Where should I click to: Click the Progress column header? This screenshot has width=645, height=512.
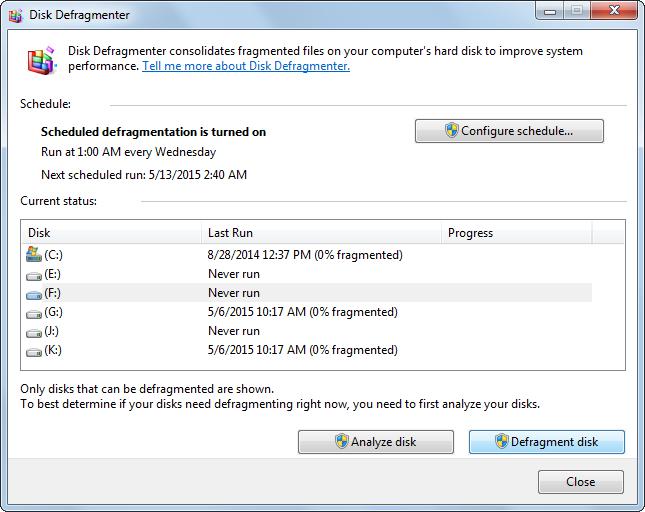click(515, 233)
